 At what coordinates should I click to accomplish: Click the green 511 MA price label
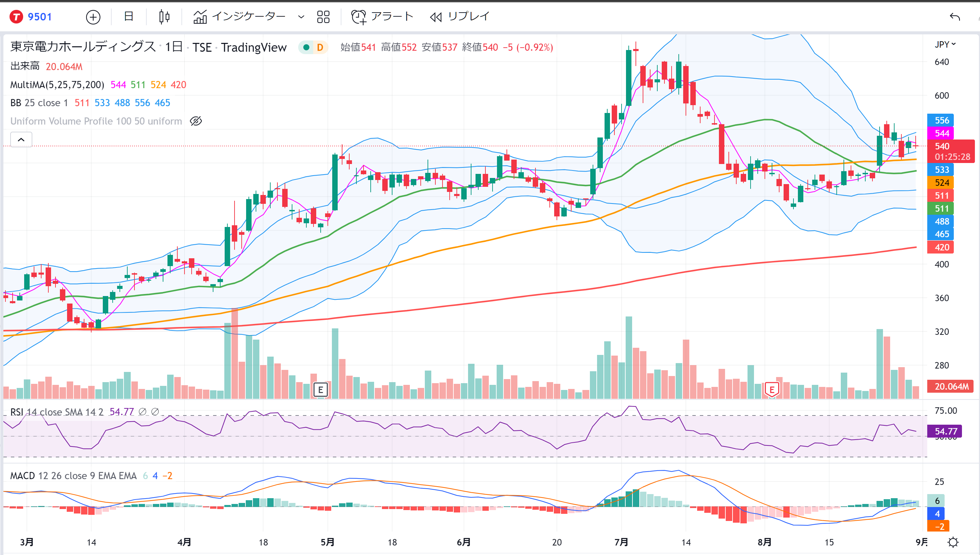(x=940, y=209)
